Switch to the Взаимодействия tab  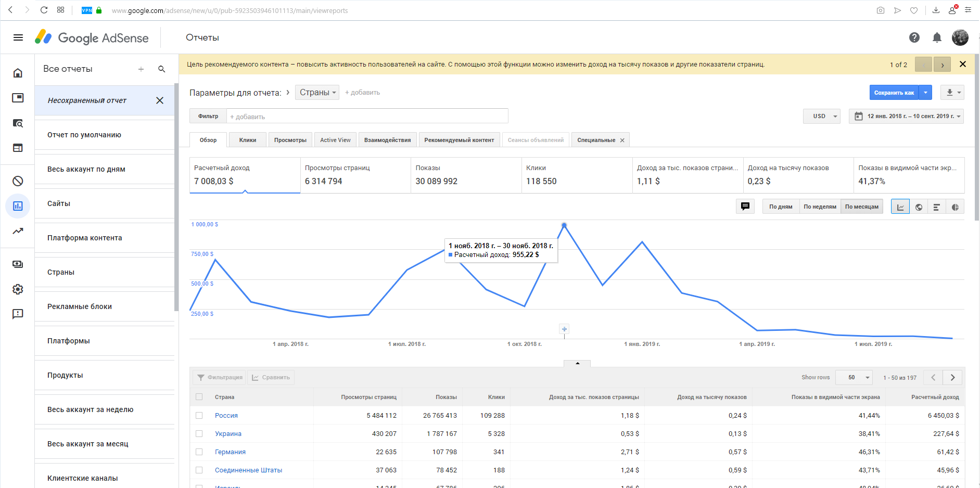tap(387, 140)
